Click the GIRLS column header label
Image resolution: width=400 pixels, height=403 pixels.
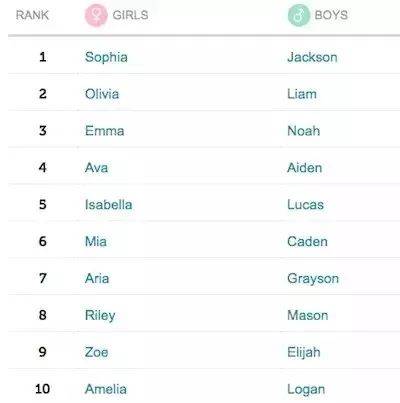(x=130, y=15)
